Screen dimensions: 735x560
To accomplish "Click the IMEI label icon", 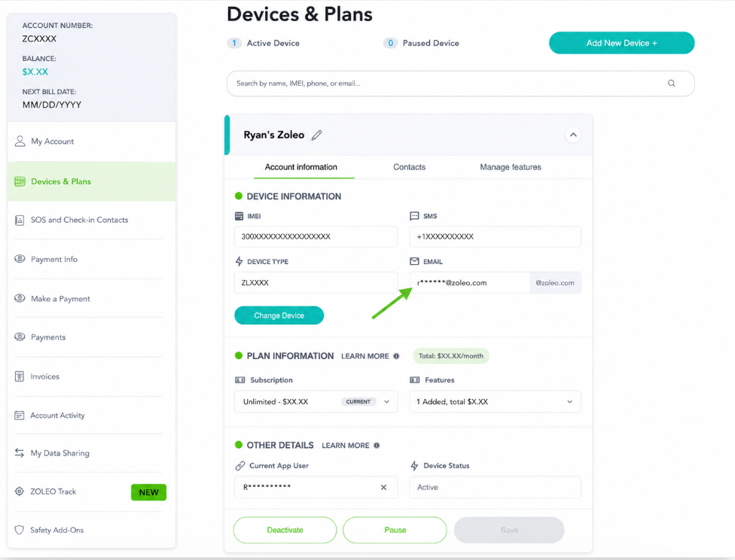I will (x=239, y=216).
